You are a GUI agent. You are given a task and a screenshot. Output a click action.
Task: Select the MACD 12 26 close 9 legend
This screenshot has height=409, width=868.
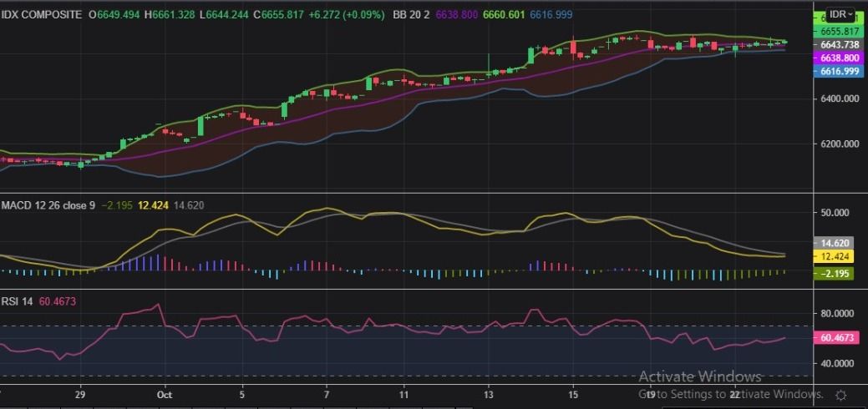point(48,205)
